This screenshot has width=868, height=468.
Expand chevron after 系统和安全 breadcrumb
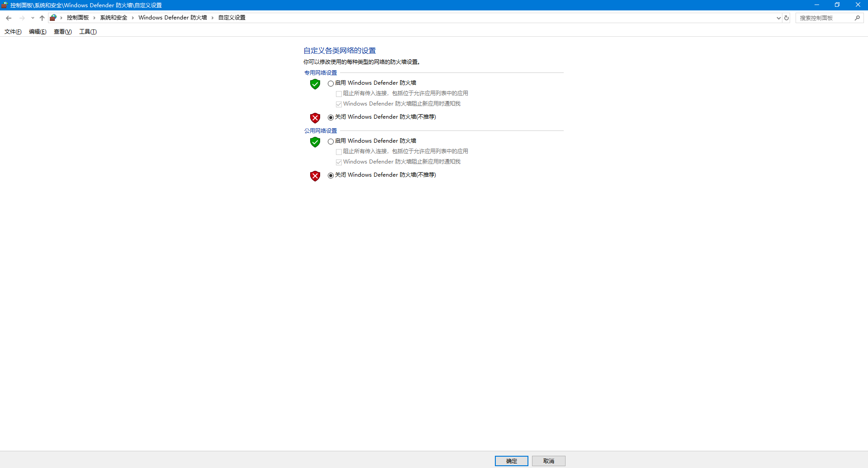point(133,18)
